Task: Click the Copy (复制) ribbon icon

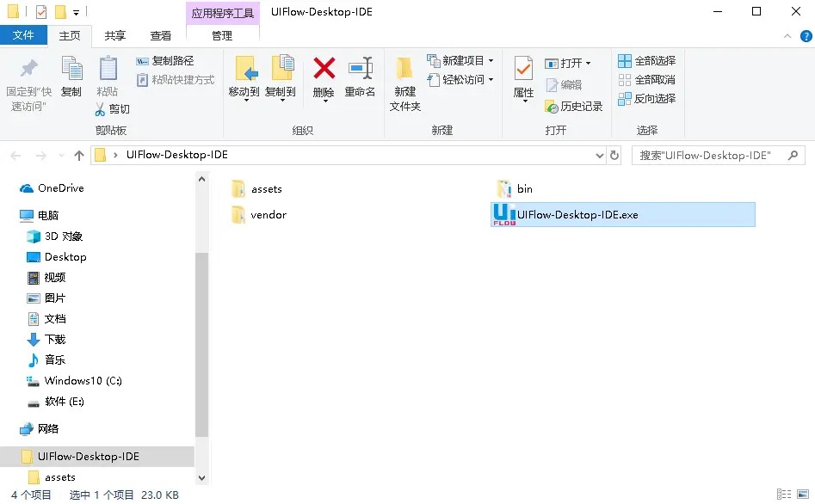Action: coord(71,69)
